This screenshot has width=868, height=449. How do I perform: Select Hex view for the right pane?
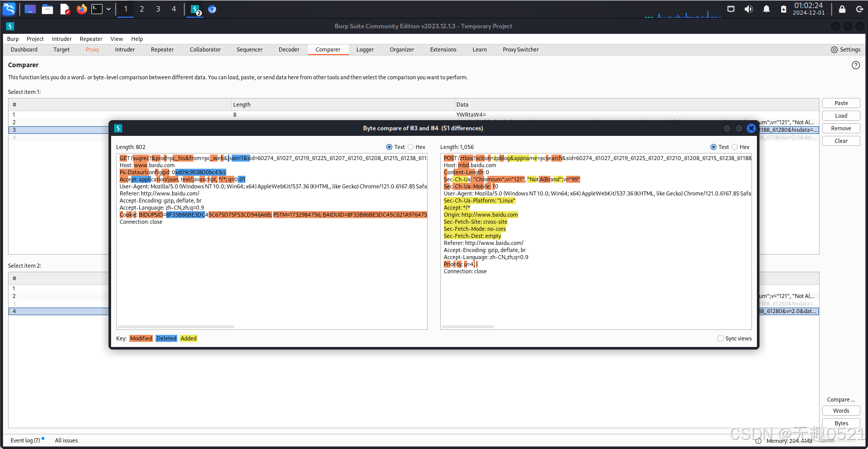735,147
